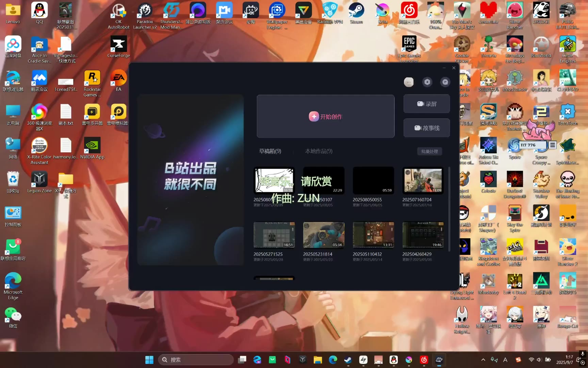Select the Rockstar Games desktop icon
Screen dimensions: 588x368
point(92,83)
